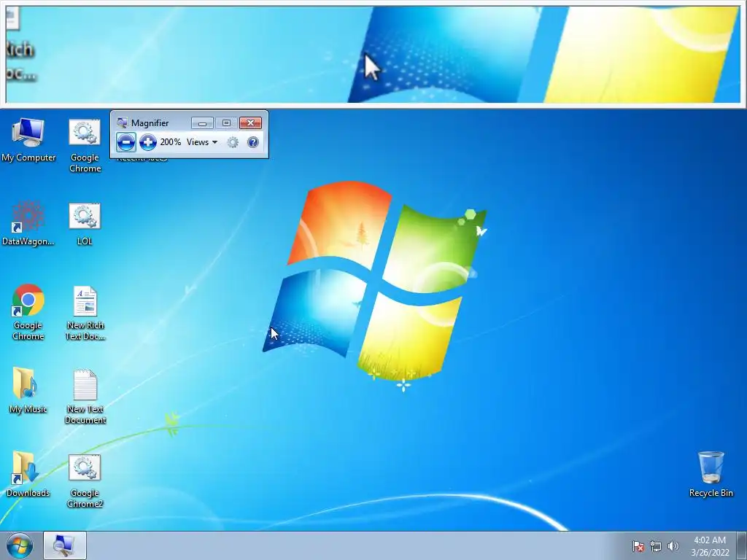The width and height of the screenshot is (747, 560).
Task: Open Magnifier help question mark icon
Action: coord(253,142)
